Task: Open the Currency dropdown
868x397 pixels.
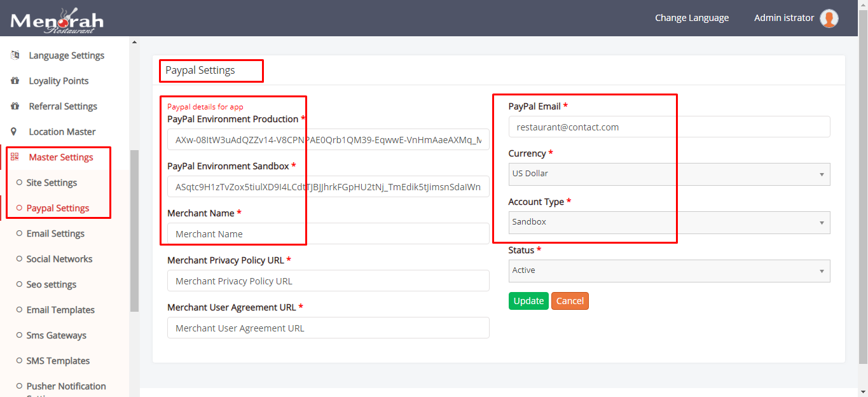Action: click(x=669, y=174)
